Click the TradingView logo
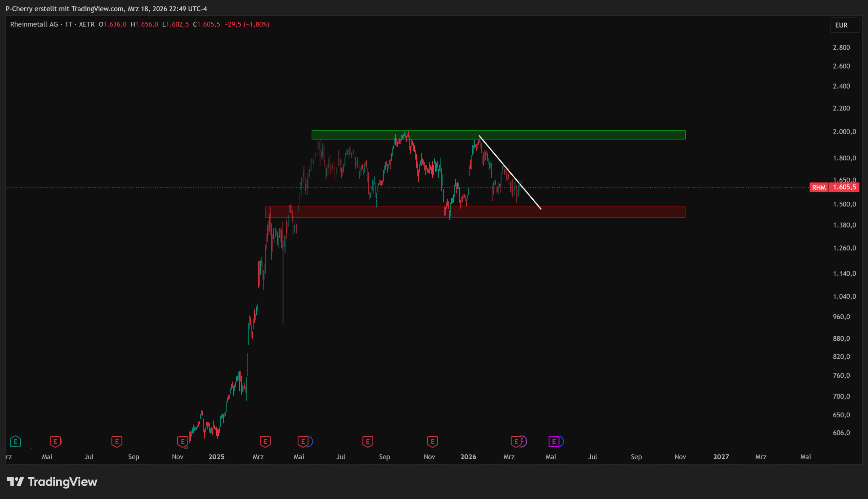This screenshot has height=499, width=868. (52, 482)
